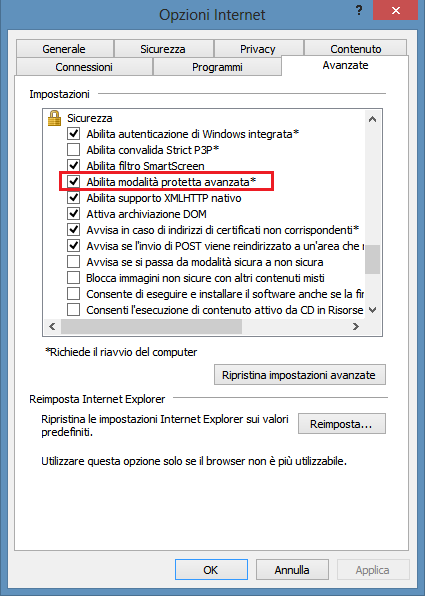Enable Abilita convalida Strict P3P checkbox
This screenshot has width=425, height=596.
click(73, 150)
